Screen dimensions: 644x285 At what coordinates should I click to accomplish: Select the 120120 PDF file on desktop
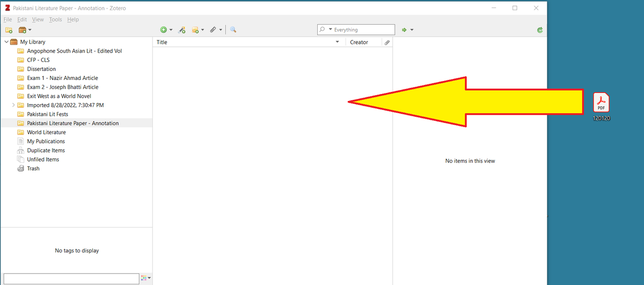pyautogui.click(x=601, y=106)
